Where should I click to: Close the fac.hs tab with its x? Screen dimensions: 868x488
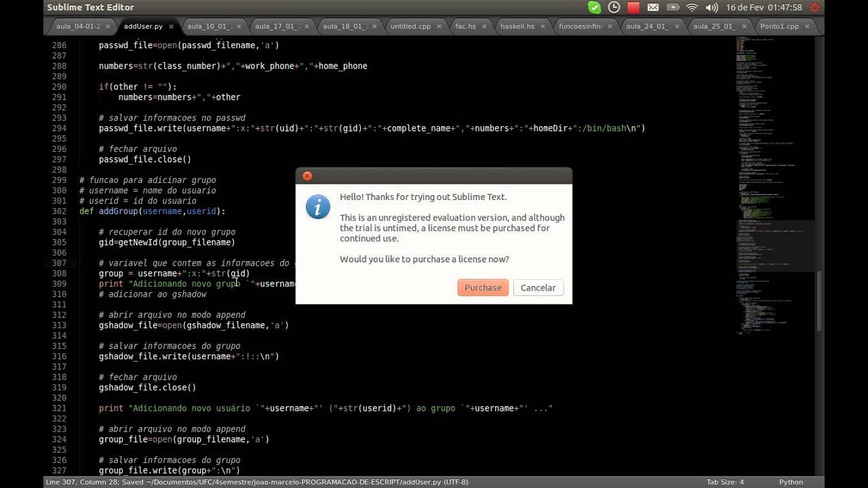pos(485,26)
